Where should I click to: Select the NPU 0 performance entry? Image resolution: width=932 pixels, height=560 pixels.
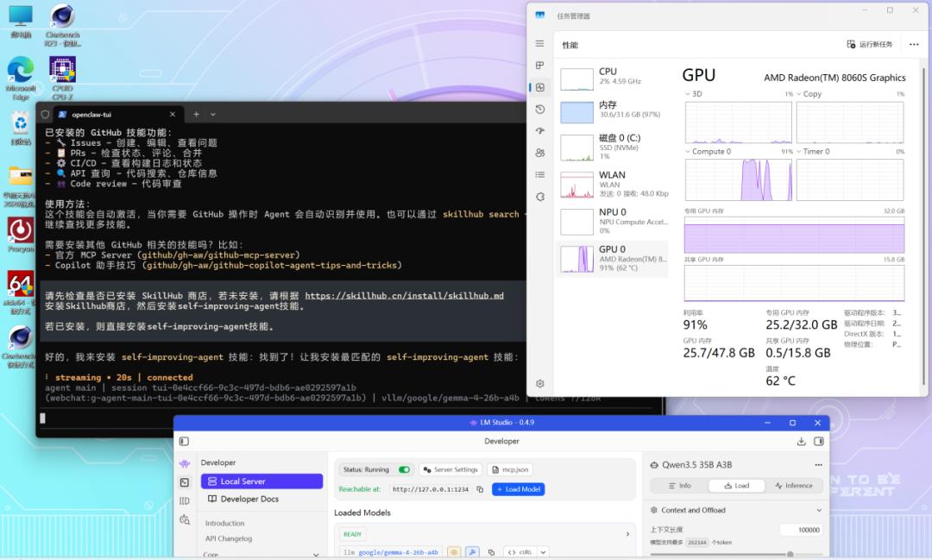pos(613,221)
